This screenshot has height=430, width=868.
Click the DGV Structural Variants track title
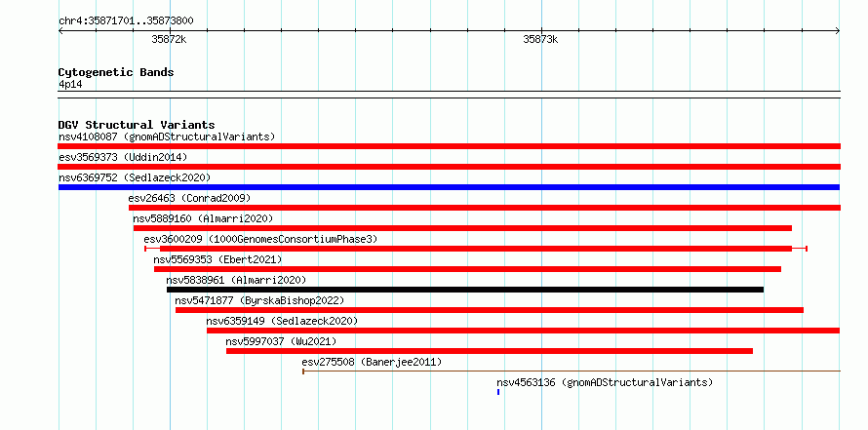pyautogui.click(x=137, y=125)
